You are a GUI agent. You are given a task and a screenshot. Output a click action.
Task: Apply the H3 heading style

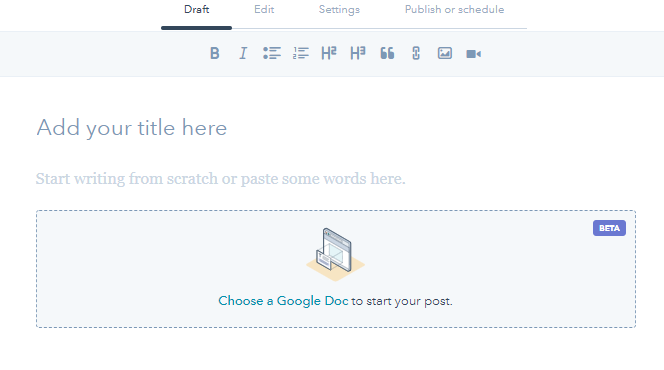[358, 53]
